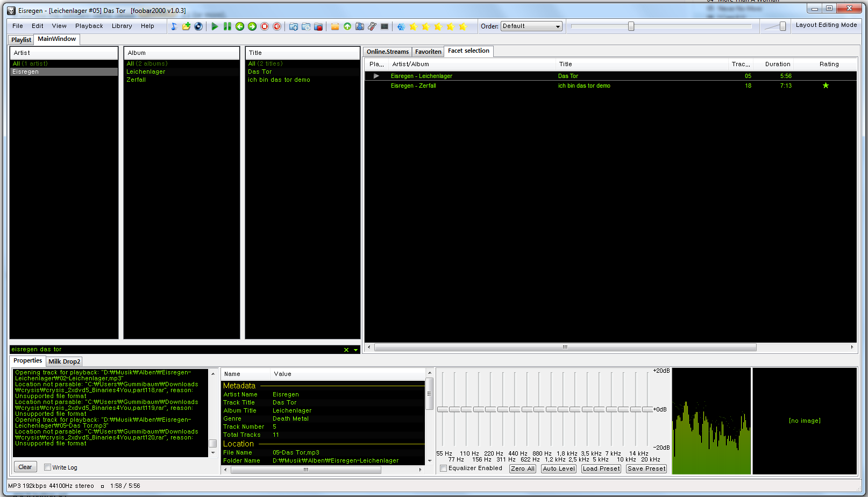Go to previous track with green left arrow
This screenshot has width=868, height=497.
click(240, 26)
